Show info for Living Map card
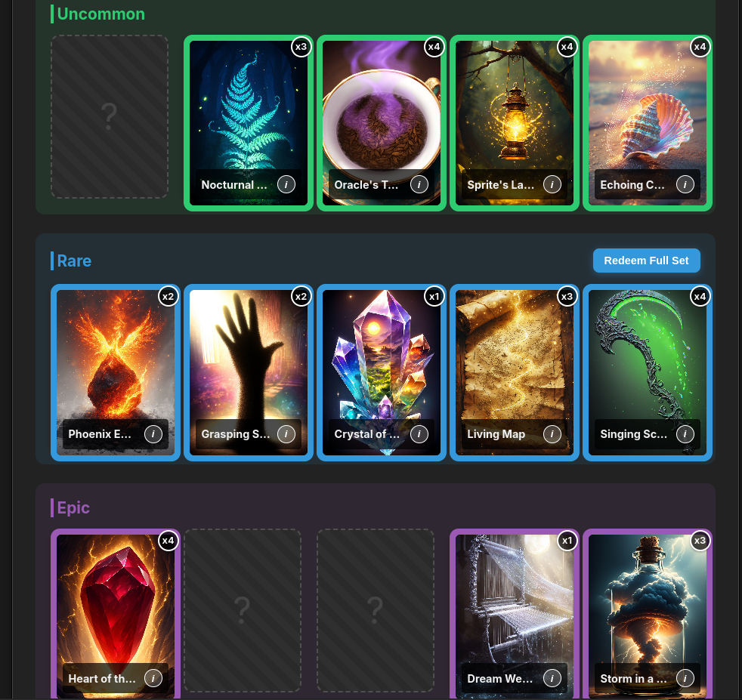742x700 pixels. point(552,433)
